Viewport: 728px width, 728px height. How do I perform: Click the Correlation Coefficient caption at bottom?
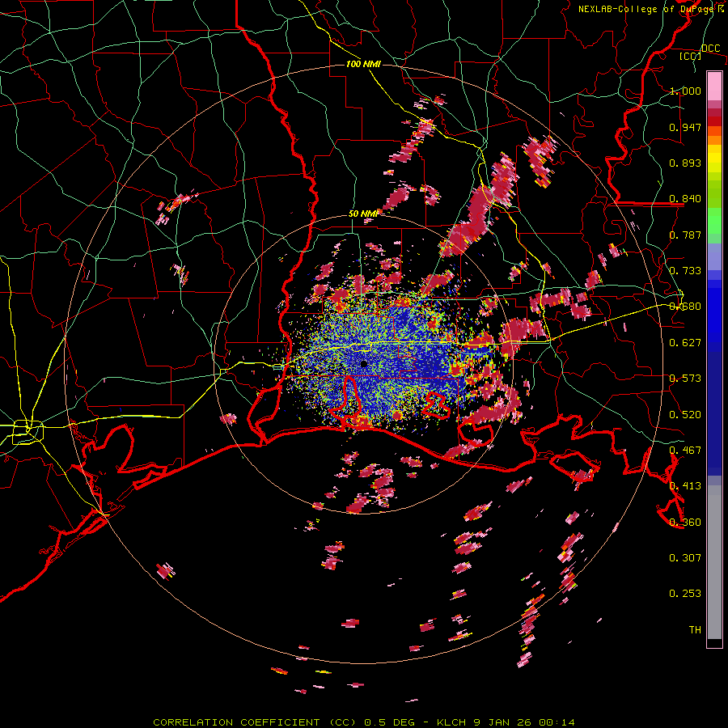(x=363, y=722)
